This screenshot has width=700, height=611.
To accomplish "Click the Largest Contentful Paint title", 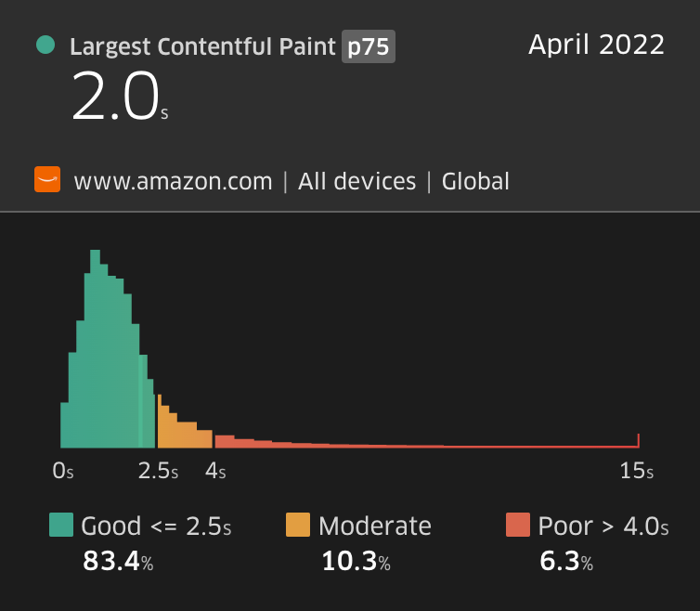I will coord(203,46).
